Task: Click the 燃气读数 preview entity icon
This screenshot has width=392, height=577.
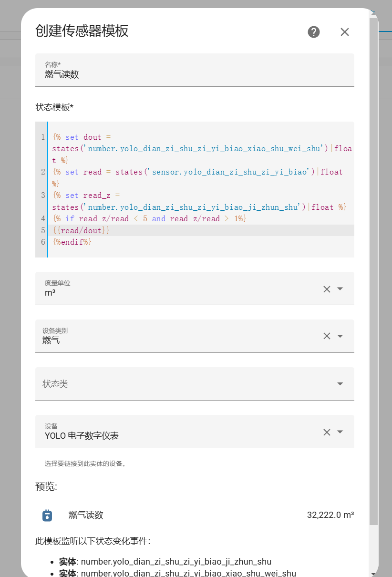Action: click(x=47, y=515)
